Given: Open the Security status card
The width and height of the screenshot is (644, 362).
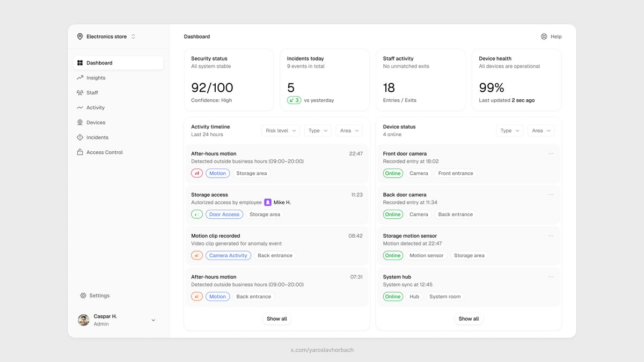Looking at the screenshot, I should click(229, 80).
